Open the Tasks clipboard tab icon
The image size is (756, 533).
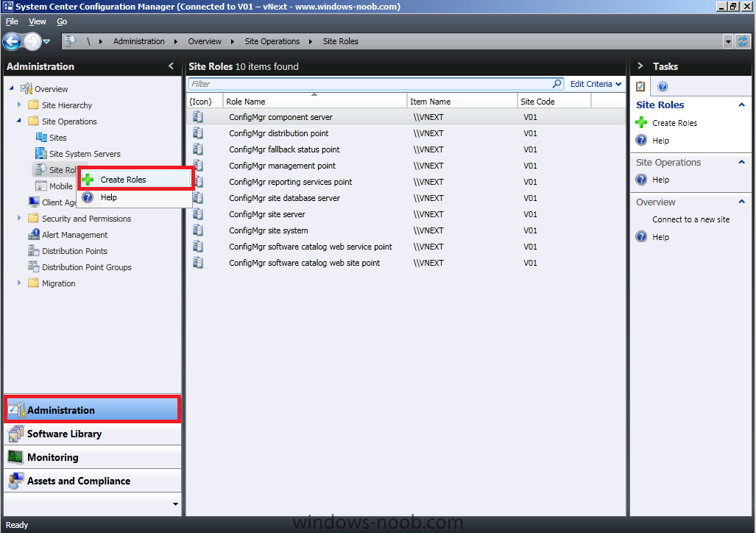point(640,86)
